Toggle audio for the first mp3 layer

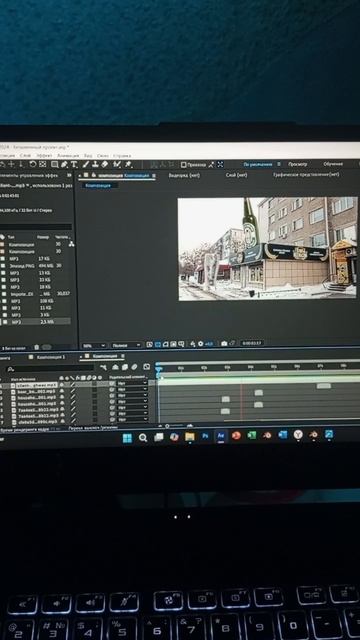[62, 384]
